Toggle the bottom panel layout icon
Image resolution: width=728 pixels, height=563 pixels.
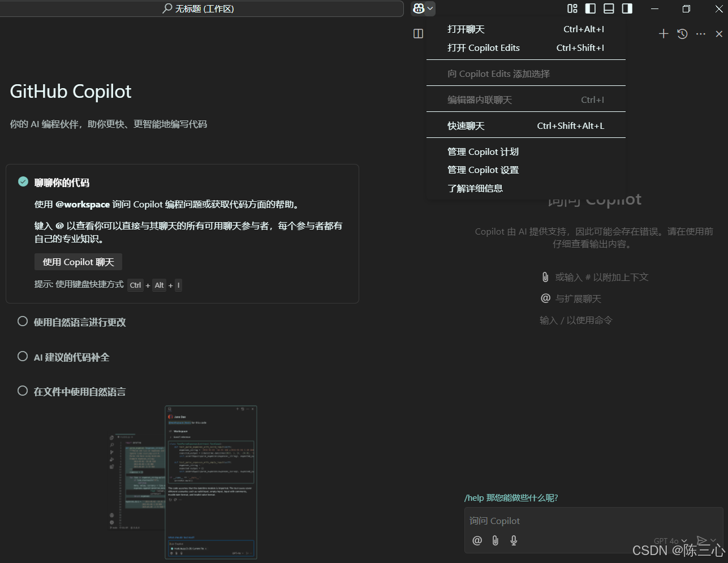(609, 8)
